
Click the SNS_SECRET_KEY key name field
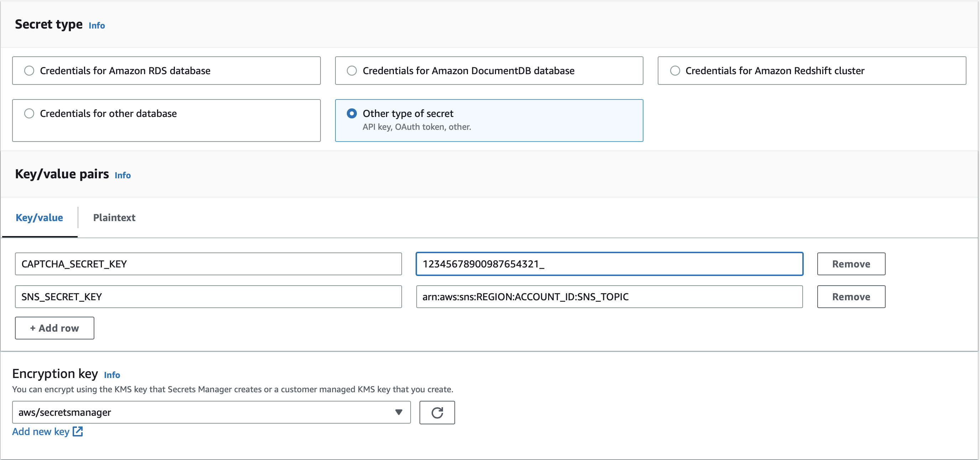tap(208, 297)
